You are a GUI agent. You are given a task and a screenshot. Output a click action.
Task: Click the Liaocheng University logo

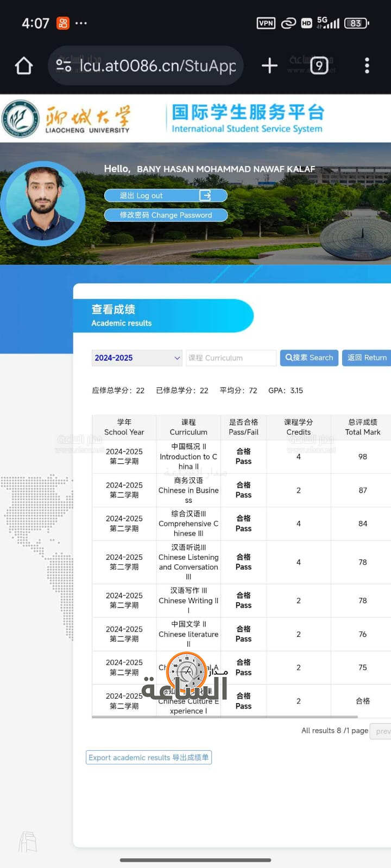point(67,119)
